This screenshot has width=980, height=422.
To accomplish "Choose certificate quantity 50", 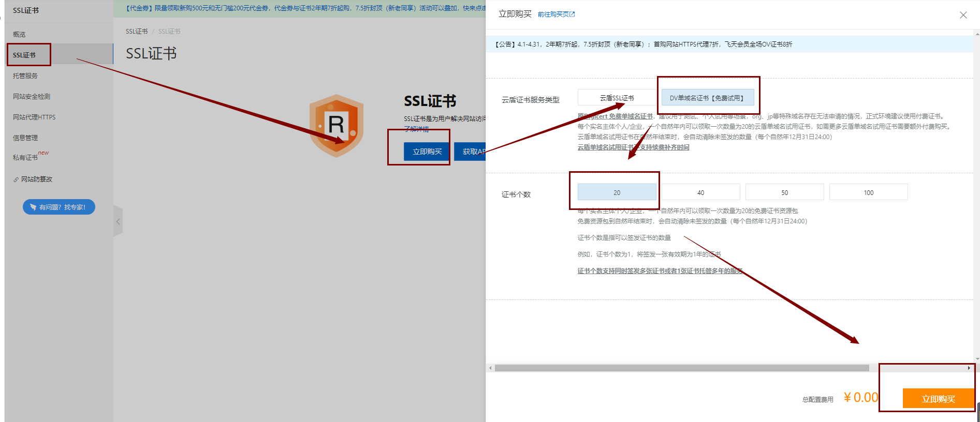I will [784, 192].
